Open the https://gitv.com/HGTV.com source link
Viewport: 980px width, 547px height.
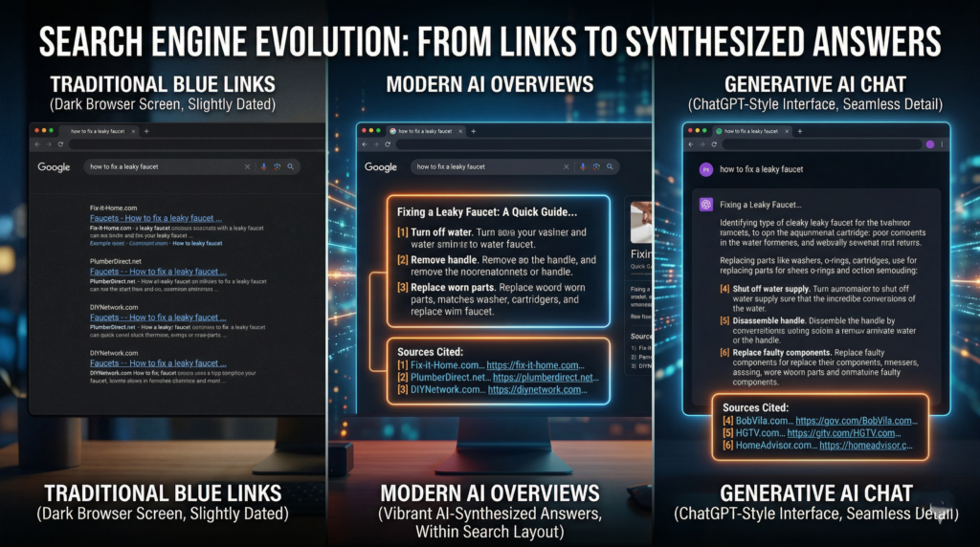[x=844, y=433]
